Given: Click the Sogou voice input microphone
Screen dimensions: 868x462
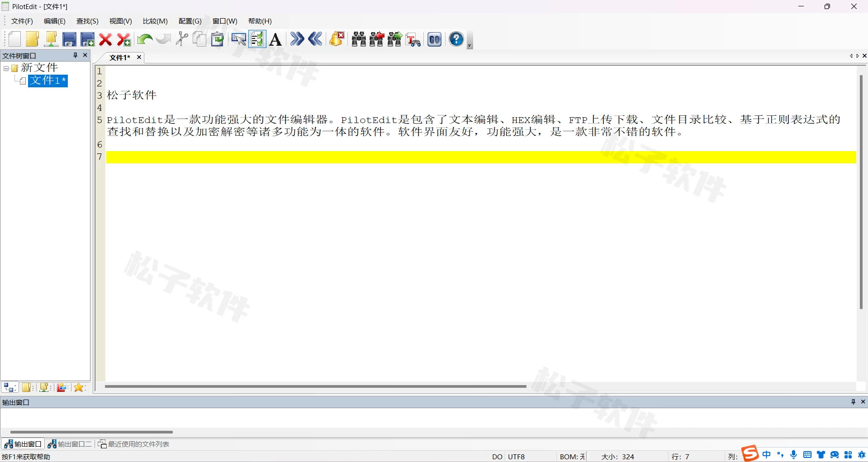Looking at the screenshot, I should 794,455.
